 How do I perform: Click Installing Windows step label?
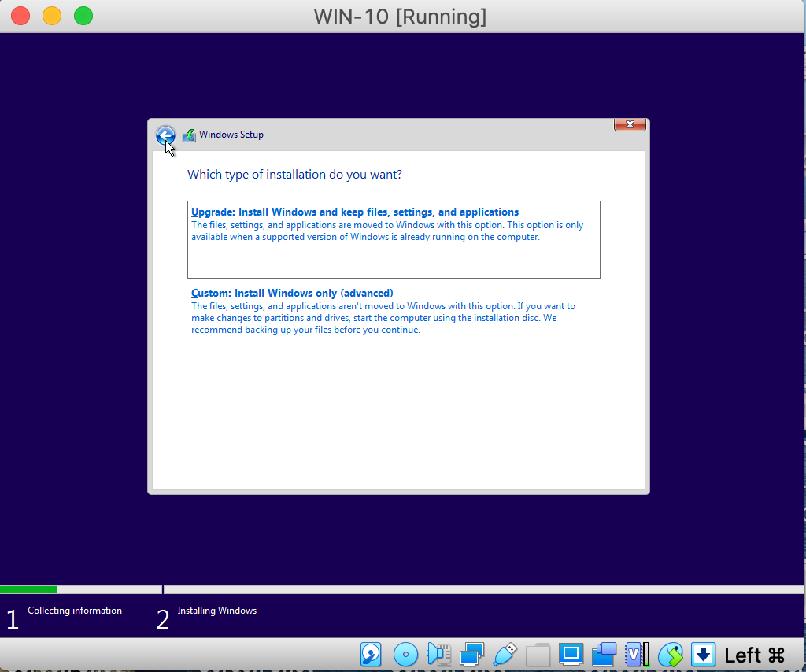pyautogui.click(x=217, y=611)
